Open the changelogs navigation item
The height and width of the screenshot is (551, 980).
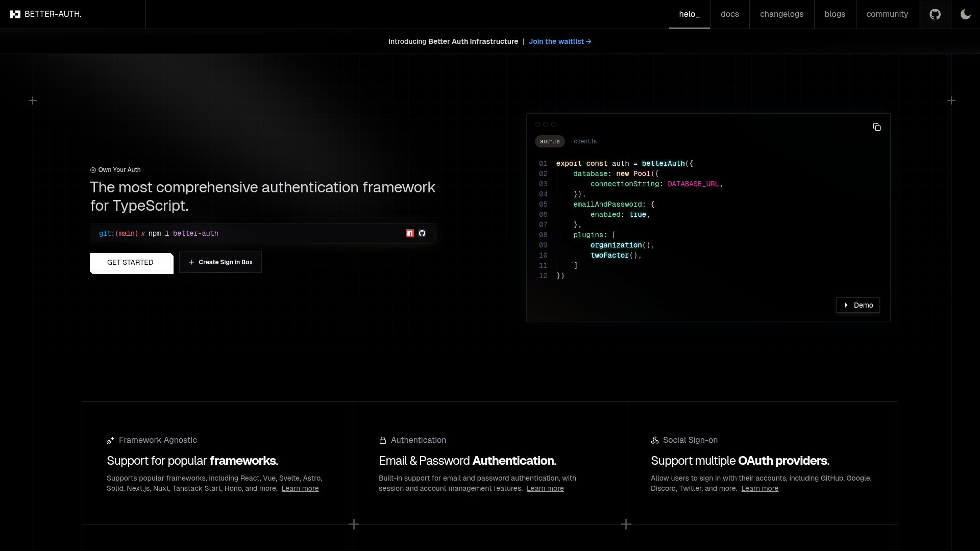point(781,14)
